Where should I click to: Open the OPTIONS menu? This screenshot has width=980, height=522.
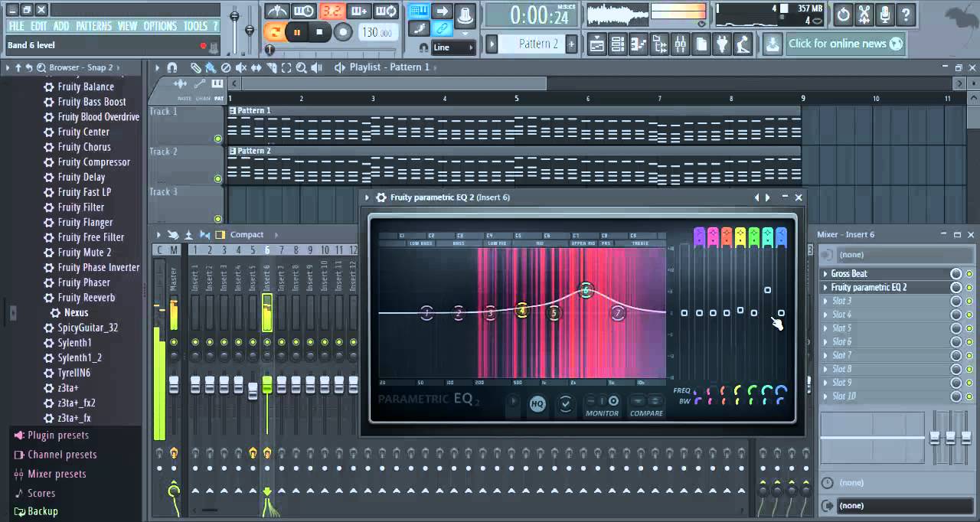click(x=160, y=26)
